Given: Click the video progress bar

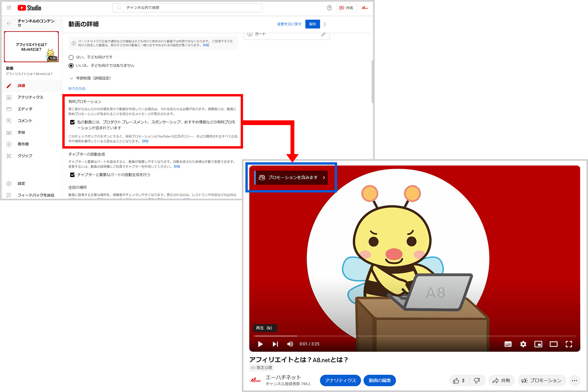Looking at the screenshot, I should [415, 336].
